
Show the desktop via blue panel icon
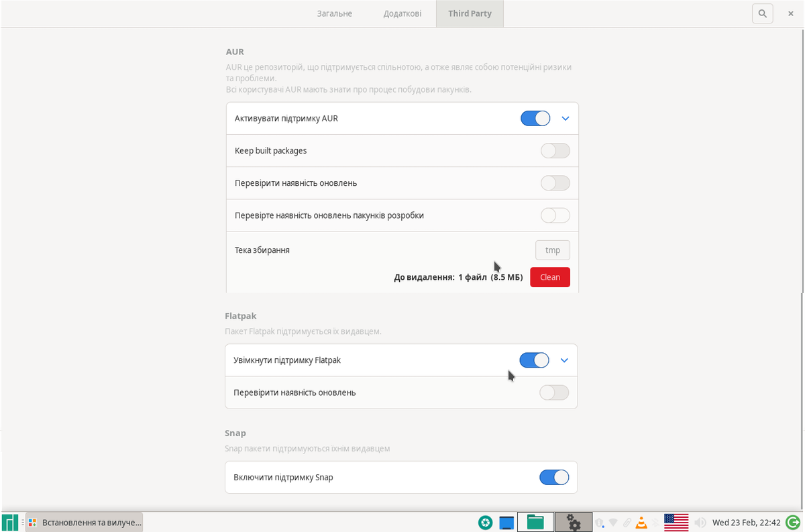click(506, 522)
